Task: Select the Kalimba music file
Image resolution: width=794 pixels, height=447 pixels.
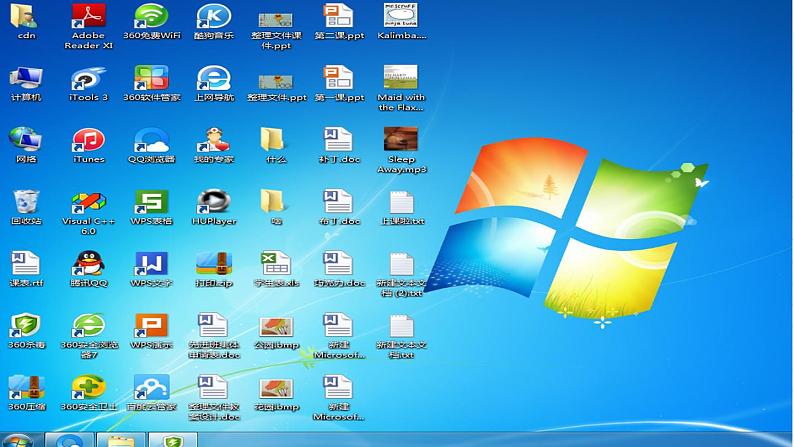Action: [401, 20]
